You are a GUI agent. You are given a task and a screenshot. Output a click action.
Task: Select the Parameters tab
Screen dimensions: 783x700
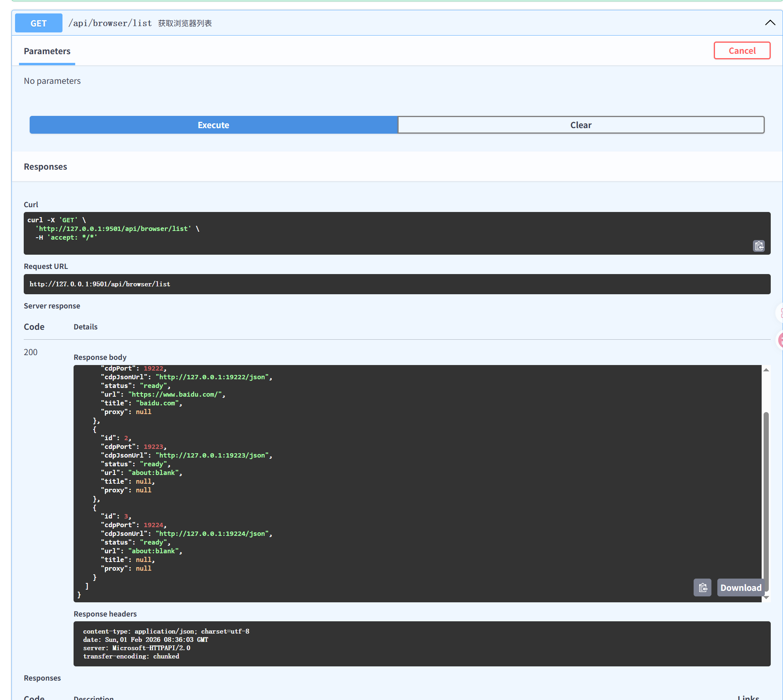[47, 51]
